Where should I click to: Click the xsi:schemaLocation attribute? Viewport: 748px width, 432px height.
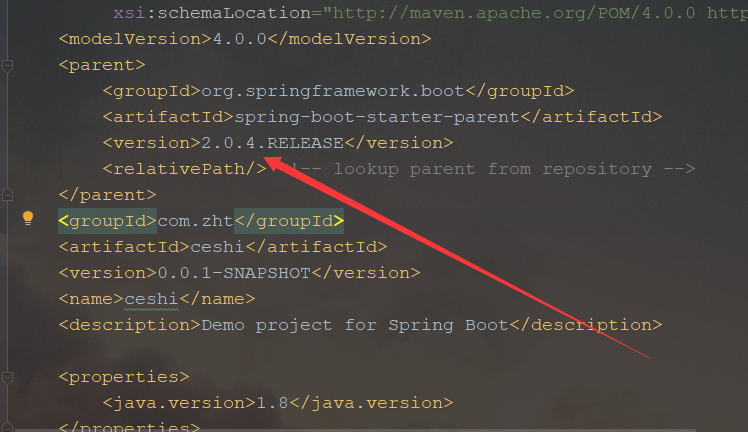click(x=212, y=13)
